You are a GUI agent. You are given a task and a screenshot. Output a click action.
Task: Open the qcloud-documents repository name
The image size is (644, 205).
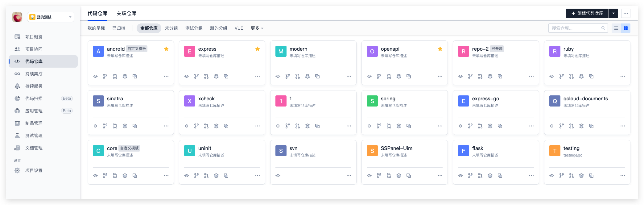pyautogui.click(x=586, y=98)
